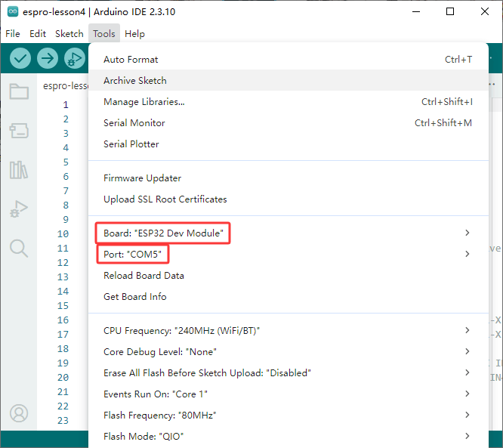503x448 pixels.
Task: Choose Auto Format from Tools menu
Action: [288, 60]
